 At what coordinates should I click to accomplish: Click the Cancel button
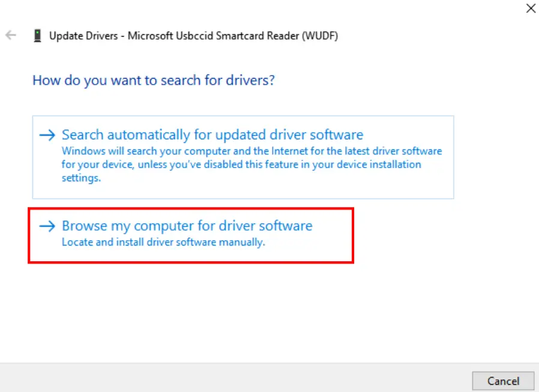pos(503,381)
